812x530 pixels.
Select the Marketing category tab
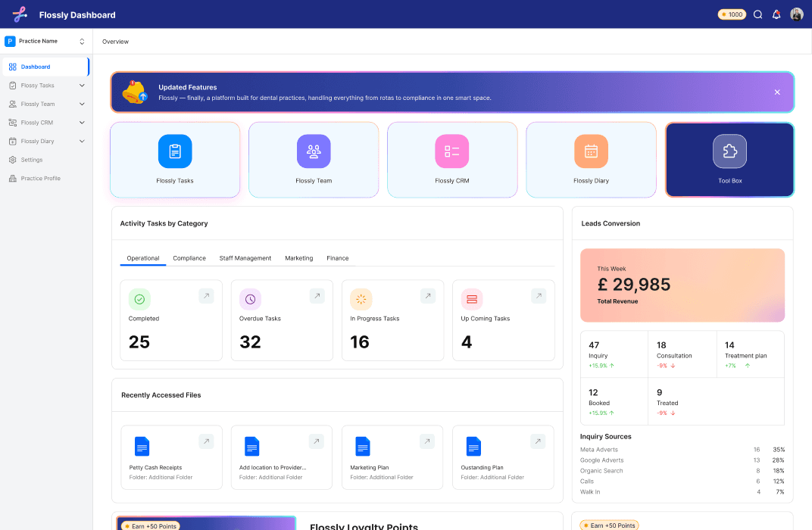[299, 258]
